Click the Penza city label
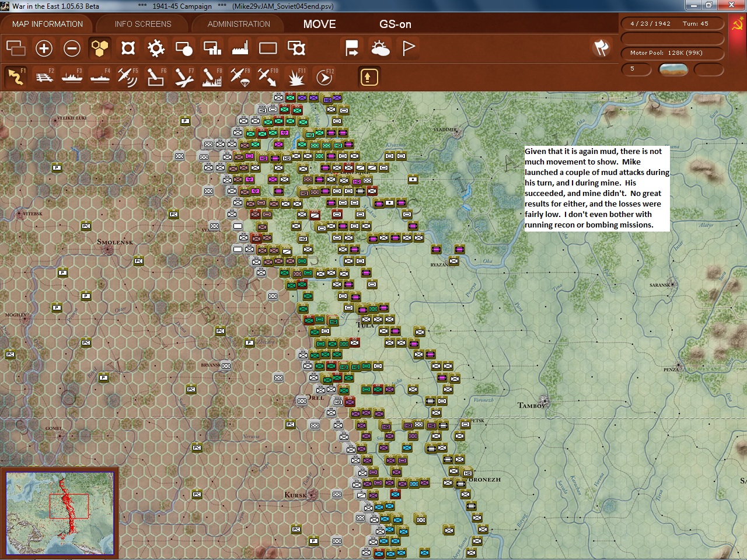The image size is (747, 560). 671,369
